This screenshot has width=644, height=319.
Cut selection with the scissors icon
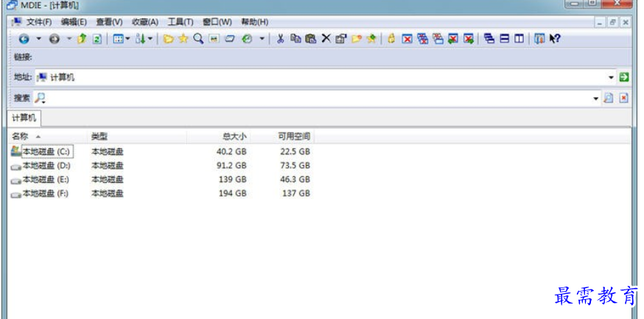[x=281, y=39]
